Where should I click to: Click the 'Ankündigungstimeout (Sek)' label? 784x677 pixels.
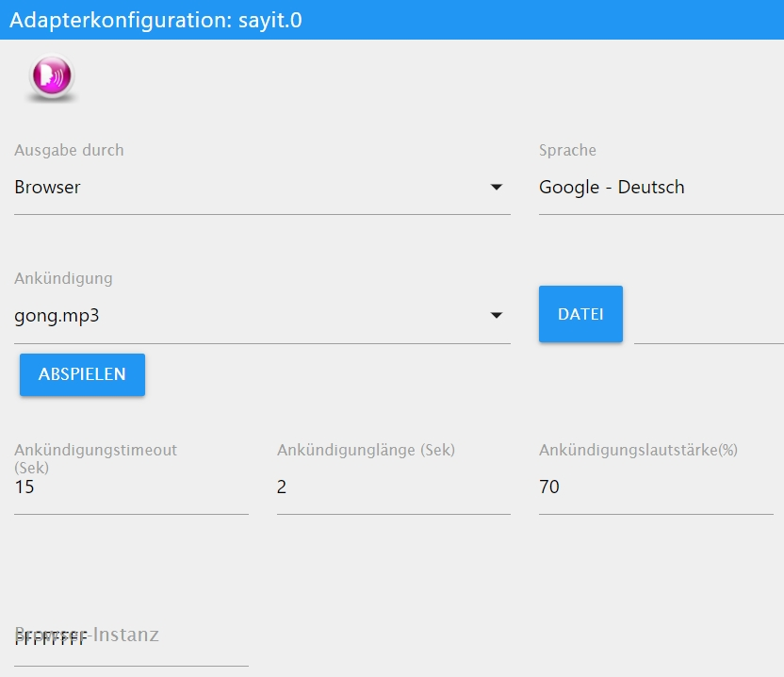click(x=95, y=457)
